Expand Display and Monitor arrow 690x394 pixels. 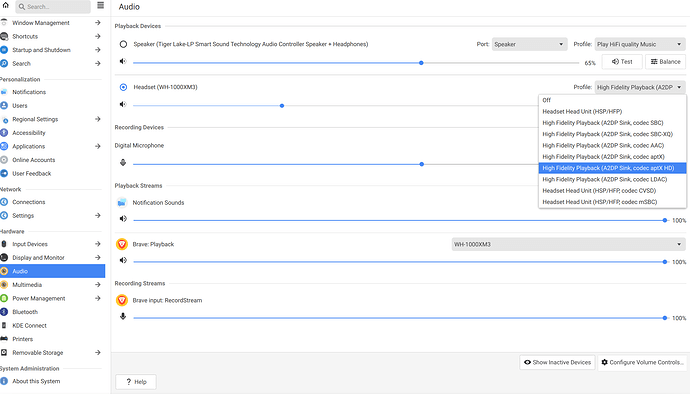click(x=98, y=258)
